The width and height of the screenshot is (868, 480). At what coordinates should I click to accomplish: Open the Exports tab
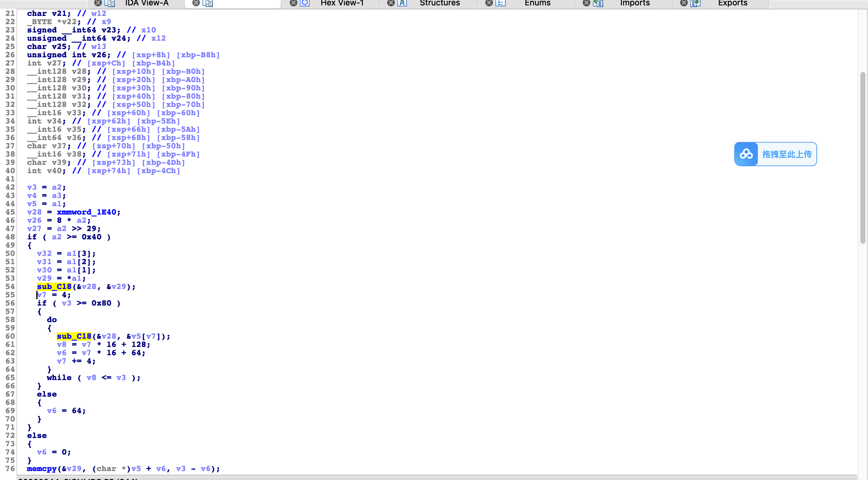click(x=733, y=3)
